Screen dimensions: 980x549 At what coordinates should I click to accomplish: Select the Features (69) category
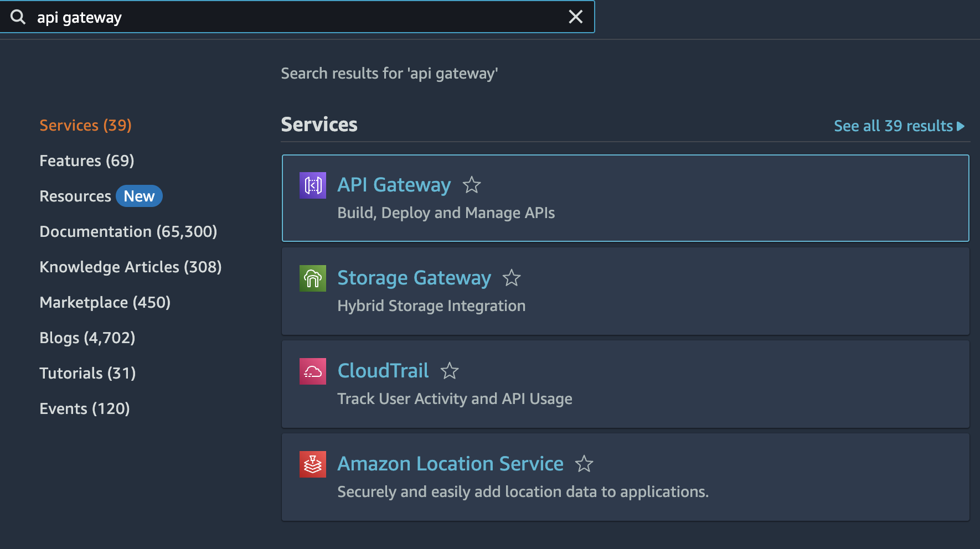87,161
